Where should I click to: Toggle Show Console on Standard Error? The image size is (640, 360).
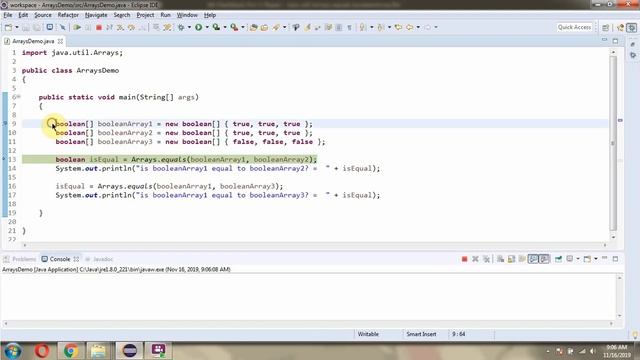(544, 259)
